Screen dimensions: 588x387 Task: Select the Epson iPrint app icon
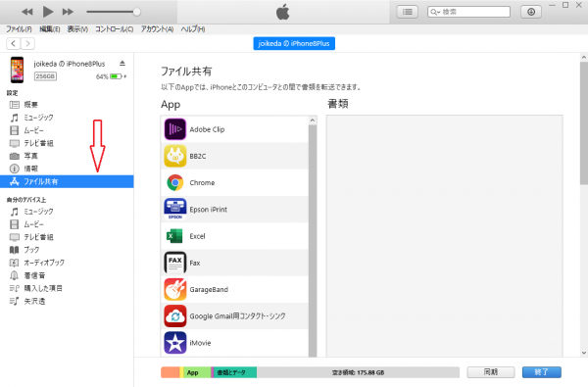pyautogui.click(x=174, y=210)
